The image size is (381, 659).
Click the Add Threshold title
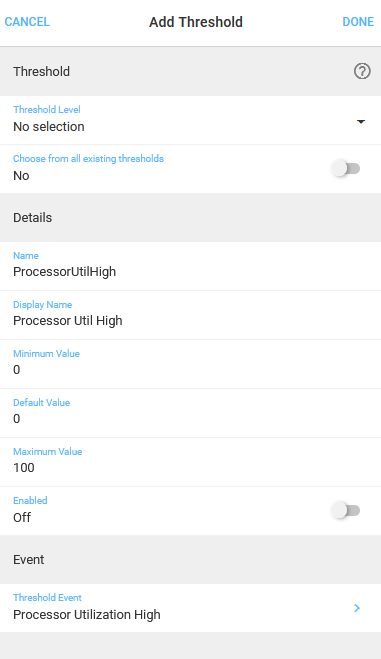(x=196, y=22)
